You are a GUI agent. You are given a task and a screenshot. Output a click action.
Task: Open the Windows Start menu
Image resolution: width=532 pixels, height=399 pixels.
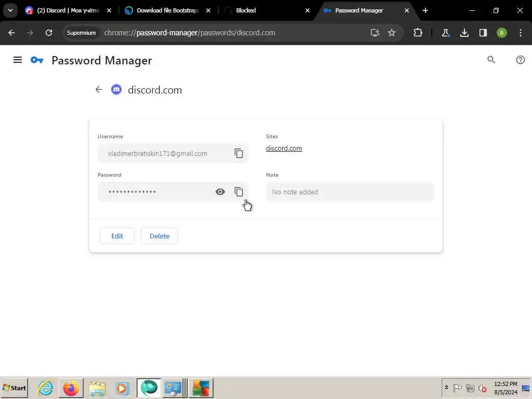(14, 388)
